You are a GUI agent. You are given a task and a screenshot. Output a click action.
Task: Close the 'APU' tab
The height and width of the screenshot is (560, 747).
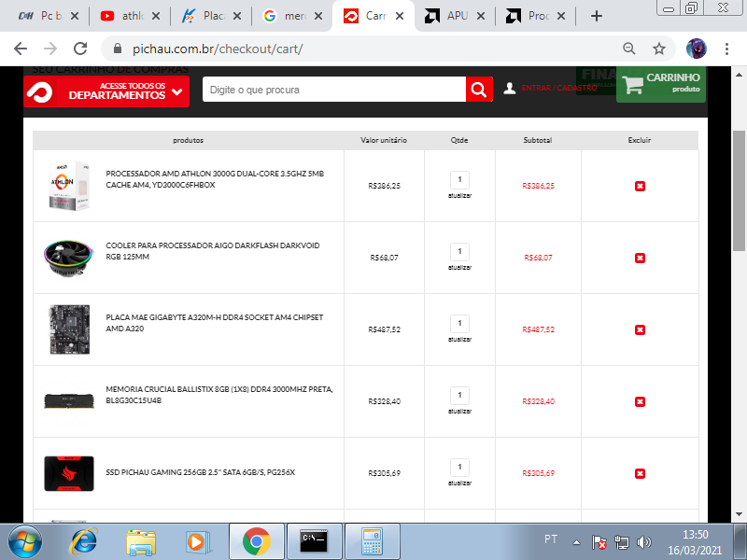pyautogui.click(x=481, y=16)
